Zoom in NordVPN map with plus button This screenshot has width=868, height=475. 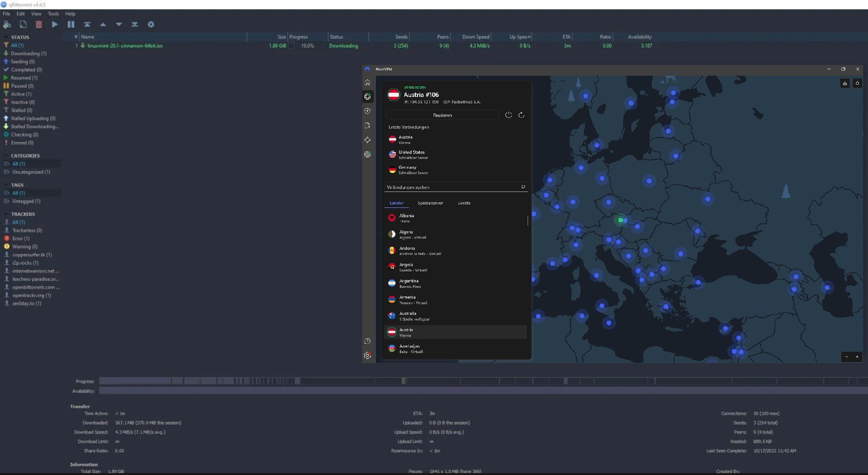tap(857, 357)
